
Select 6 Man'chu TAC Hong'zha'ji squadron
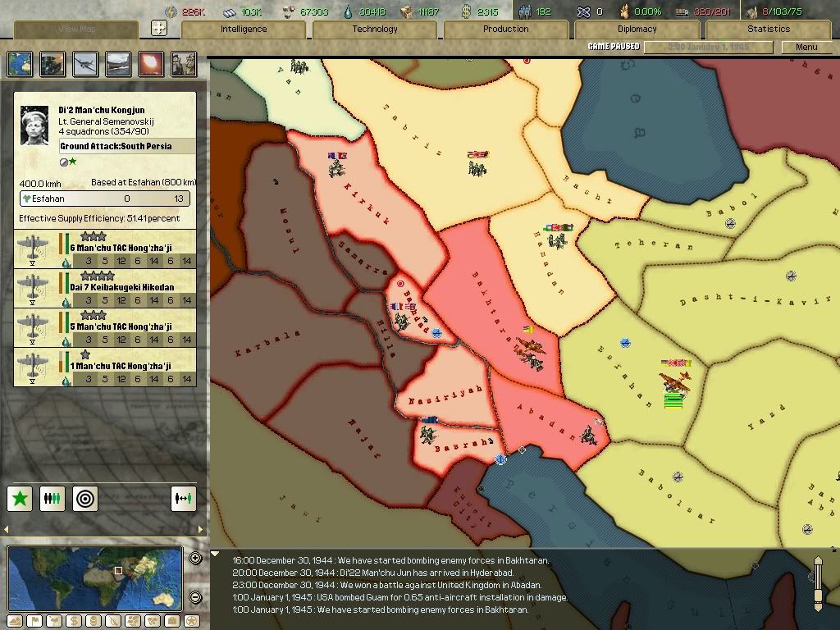click(x=105, y=249)
